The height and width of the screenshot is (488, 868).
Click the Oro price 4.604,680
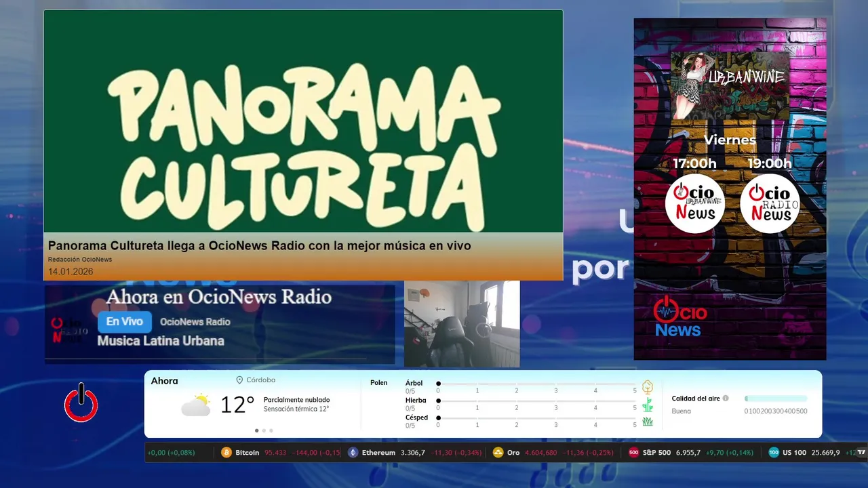click(541, 453)
